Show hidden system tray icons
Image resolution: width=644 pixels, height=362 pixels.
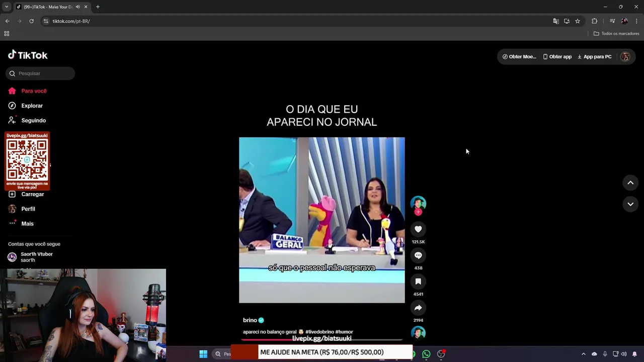[584, 354]
